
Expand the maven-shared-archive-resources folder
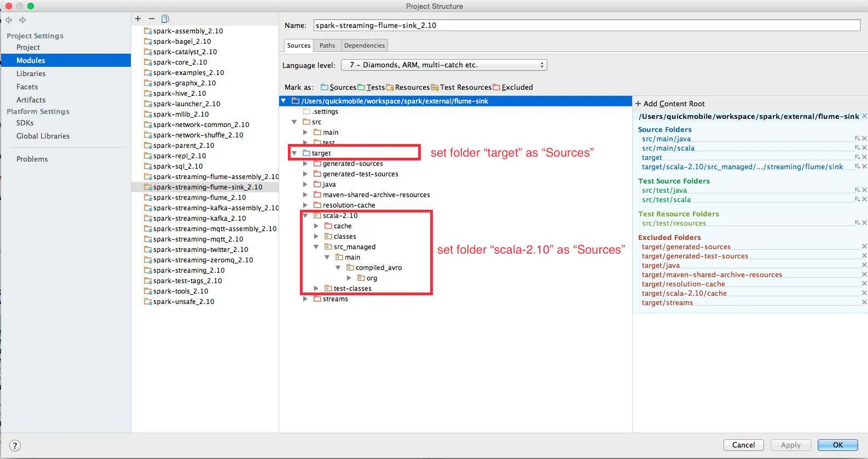305,195
